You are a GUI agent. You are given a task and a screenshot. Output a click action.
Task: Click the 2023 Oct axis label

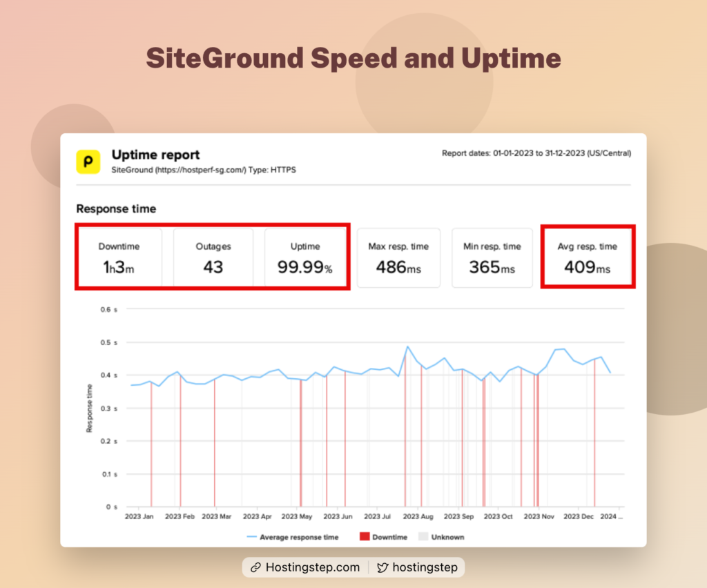click(x=498, y=516)
